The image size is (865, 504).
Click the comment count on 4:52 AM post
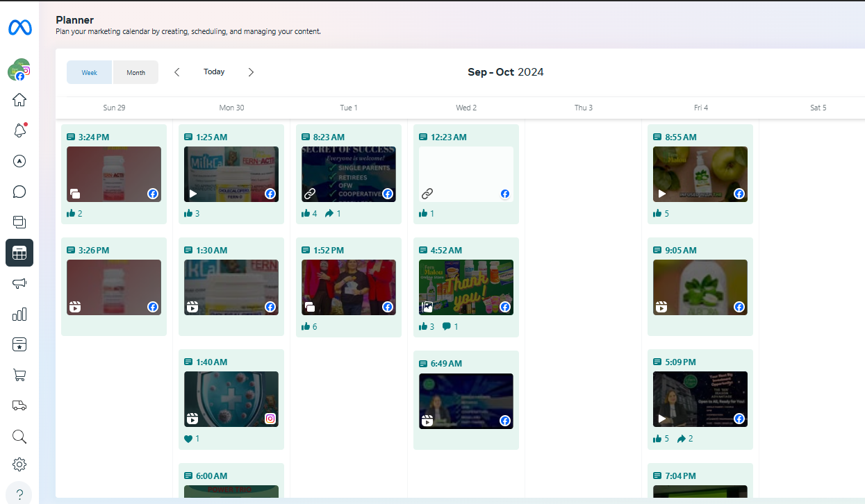(x=450, y=326)
